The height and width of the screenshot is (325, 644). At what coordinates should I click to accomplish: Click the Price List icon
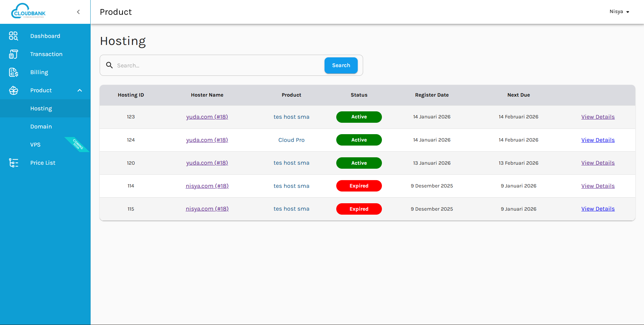click(13, 163)
